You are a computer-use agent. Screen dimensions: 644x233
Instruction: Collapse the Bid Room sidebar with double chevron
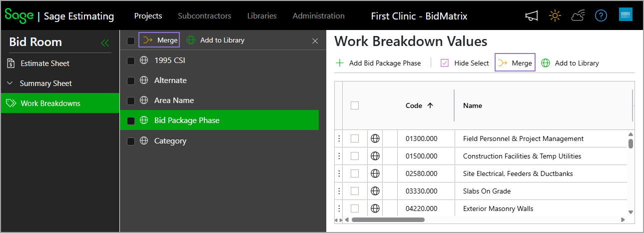104,43
